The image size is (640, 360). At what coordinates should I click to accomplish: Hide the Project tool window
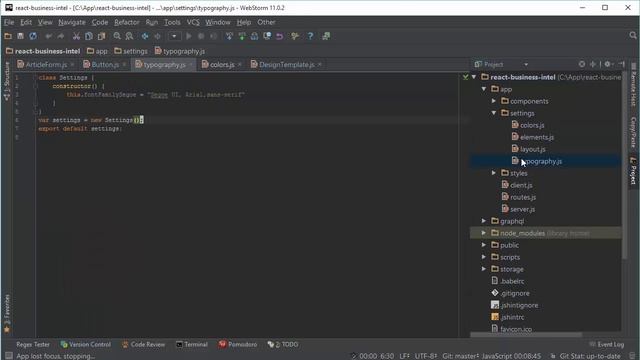pos(622,64)
